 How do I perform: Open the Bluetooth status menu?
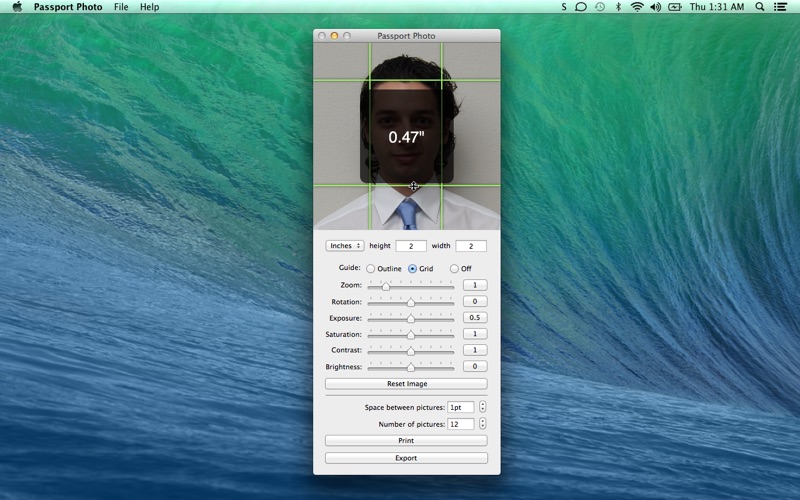pos(618,7)
